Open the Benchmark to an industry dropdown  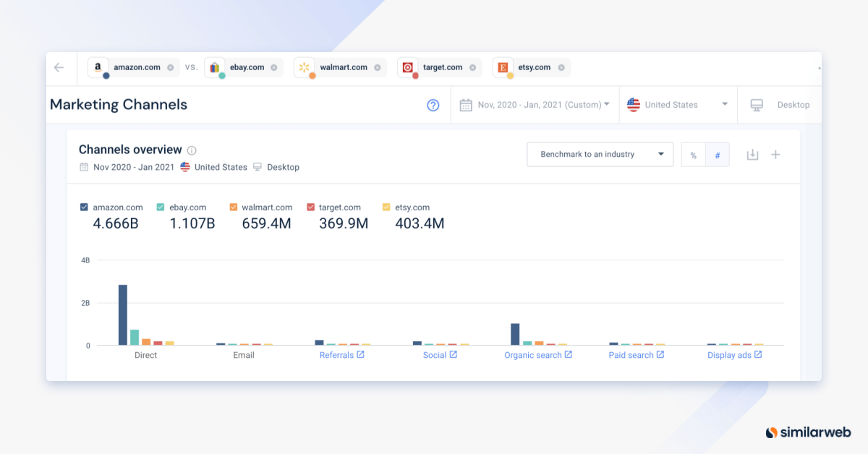pos(600,154)
